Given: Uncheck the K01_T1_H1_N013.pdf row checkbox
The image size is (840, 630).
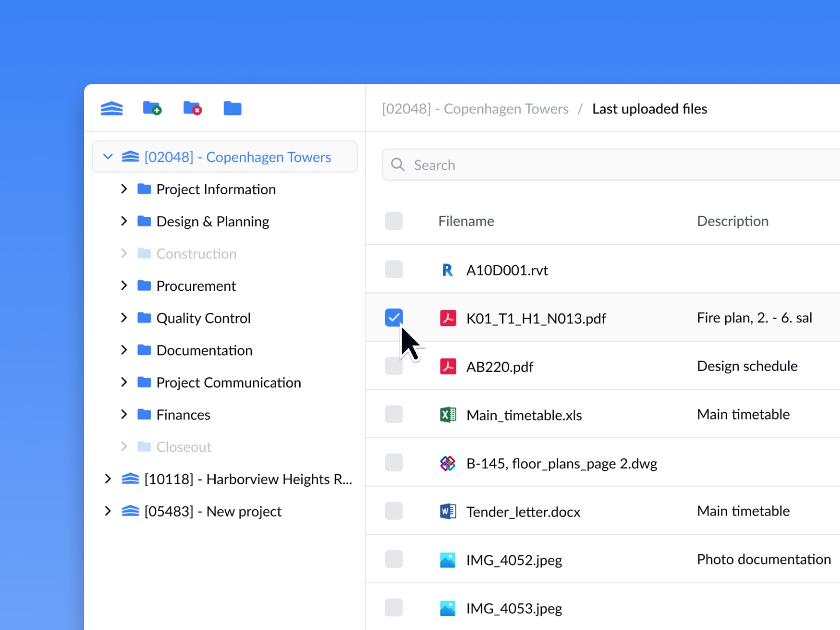Looking at the screenshot, I should tap(394, 318).
